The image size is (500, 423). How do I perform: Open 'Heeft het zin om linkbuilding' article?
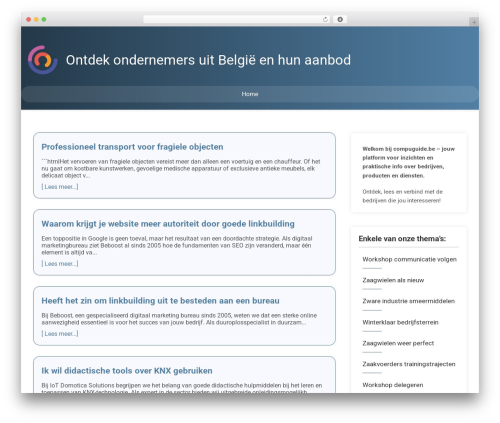(160, 301)
